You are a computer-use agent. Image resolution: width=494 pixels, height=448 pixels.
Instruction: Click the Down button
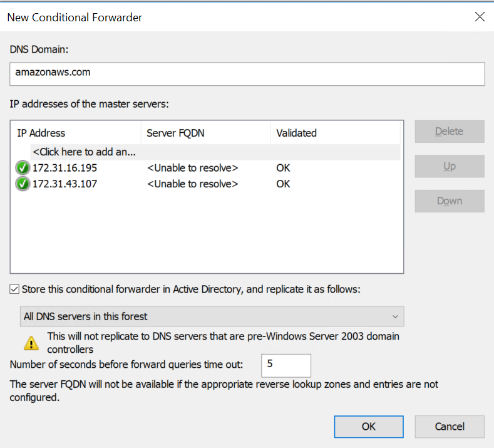click(x=450, y=201)
